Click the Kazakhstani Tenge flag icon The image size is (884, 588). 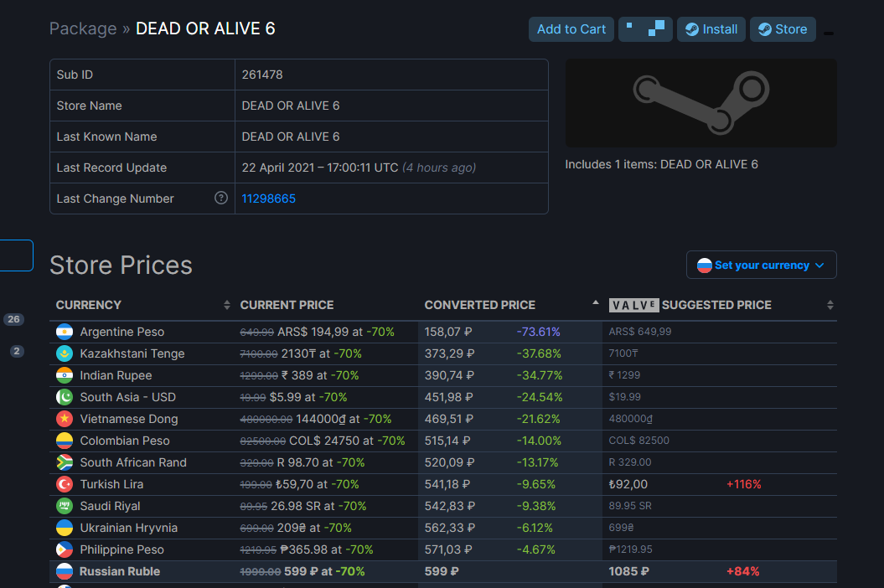pos(65,353)
